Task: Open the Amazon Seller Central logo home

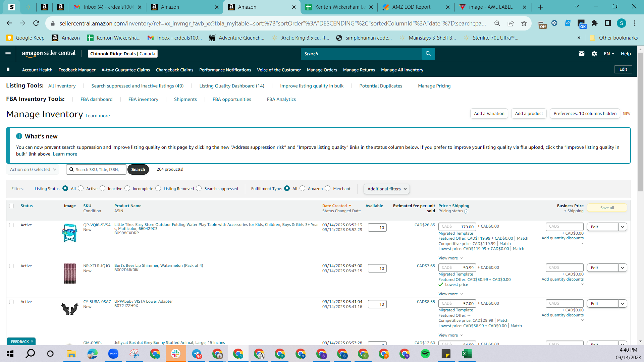Action: point(49,54)
